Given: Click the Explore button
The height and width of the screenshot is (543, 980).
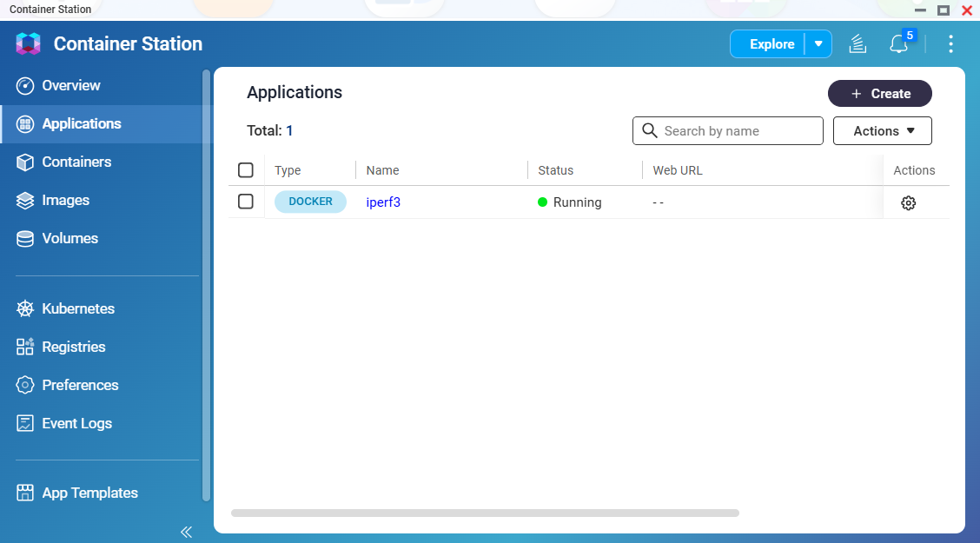Looking at the screenshot, I should click(771, 44).
